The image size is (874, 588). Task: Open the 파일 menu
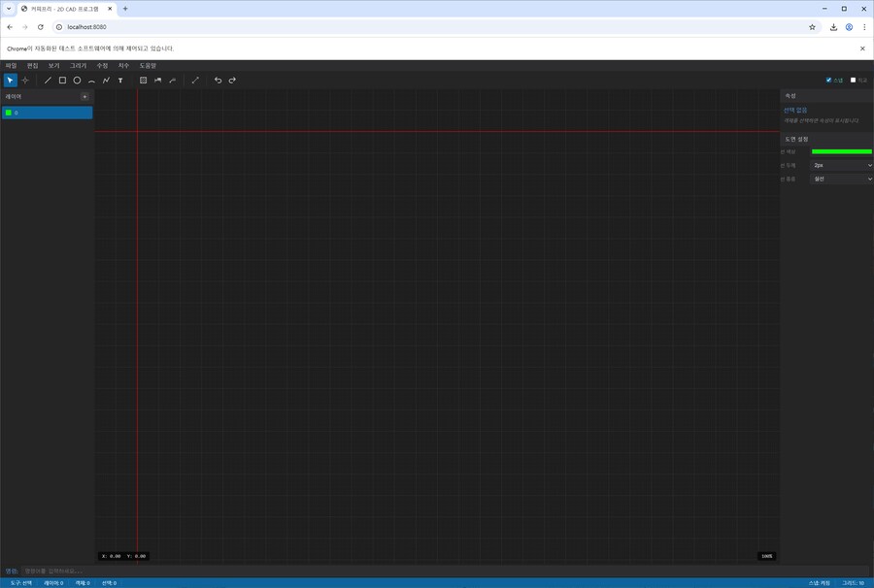point(12,66)
